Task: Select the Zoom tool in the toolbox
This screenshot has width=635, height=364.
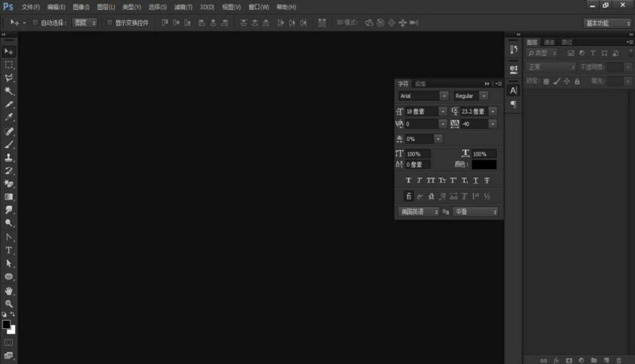Action: pyautogui.click(x=9, y=304)
